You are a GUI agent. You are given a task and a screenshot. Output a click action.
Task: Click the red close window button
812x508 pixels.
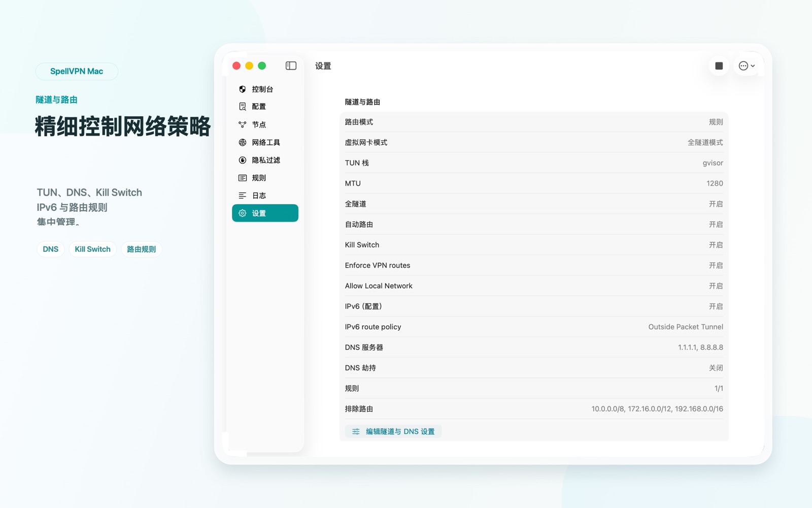[x=236, y=66]
